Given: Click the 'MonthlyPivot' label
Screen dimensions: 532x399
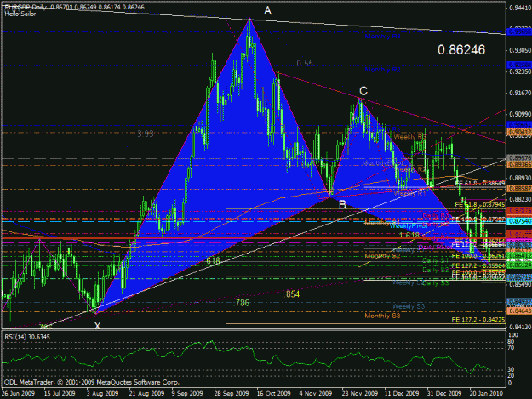Looking at the screenshot, I should tap(381, 163).
